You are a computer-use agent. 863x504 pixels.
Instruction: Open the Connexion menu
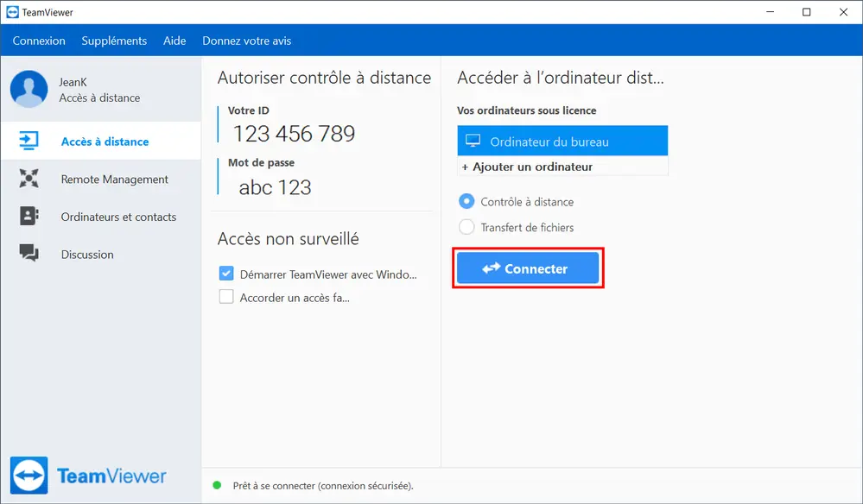[39, 41]
